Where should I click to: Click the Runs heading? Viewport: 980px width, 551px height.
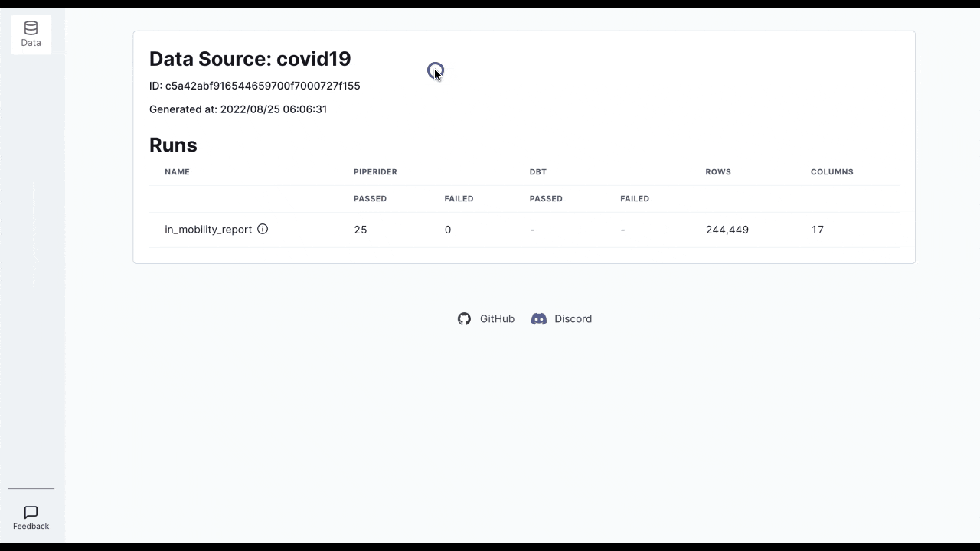(x=173, y=145)
